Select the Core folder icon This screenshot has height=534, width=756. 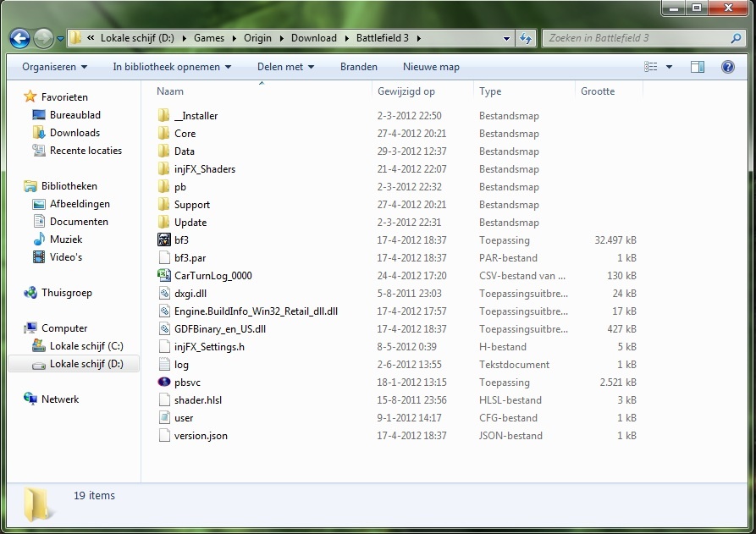[x=164, y=134]
